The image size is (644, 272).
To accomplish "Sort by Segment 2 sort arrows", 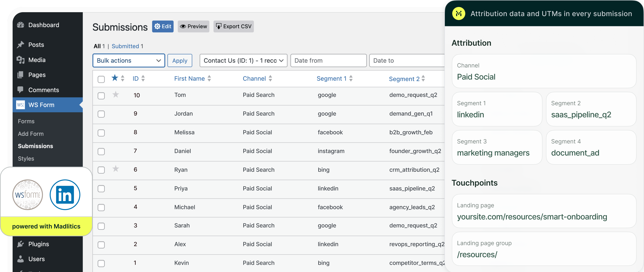I will 423,78.
